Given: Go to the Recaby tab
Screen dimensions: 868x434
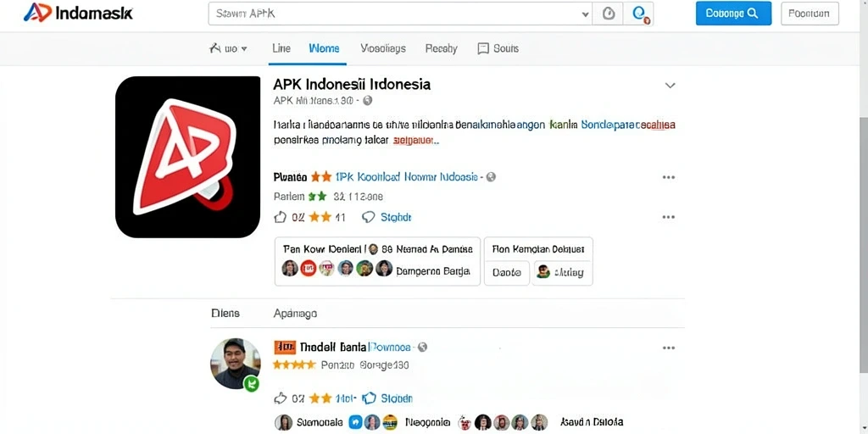Looking at the screenshot, I should 441,48.
